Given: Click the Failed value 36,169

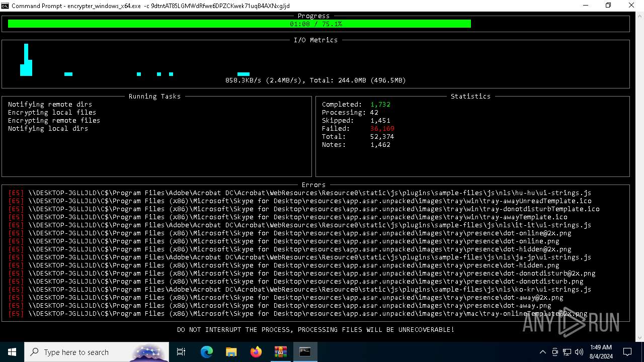Looking at the screenshot, I should 382,128.
